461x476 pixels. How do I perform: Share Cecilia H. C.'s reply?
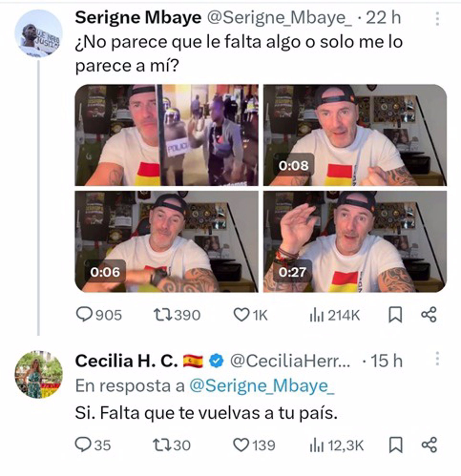point(429,445)
